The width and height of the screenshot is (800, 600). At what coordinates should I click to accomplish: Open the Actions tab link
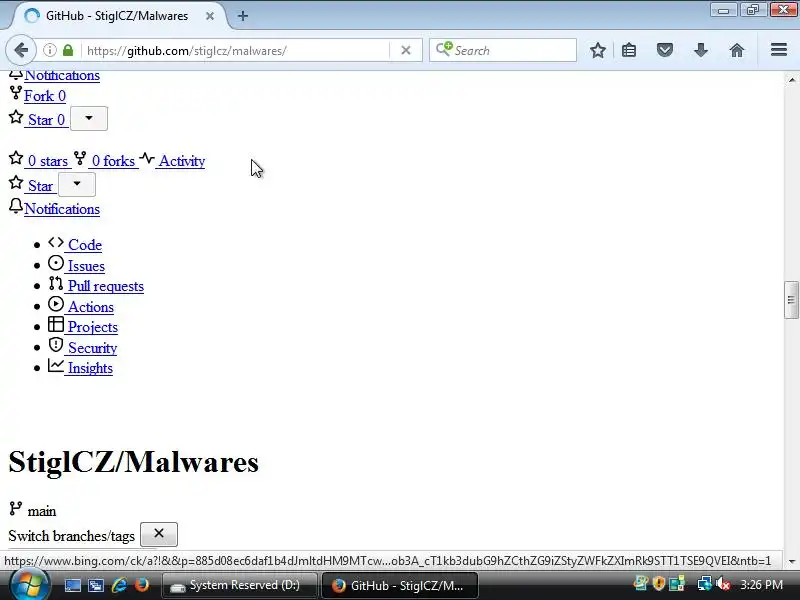[91, 307]
